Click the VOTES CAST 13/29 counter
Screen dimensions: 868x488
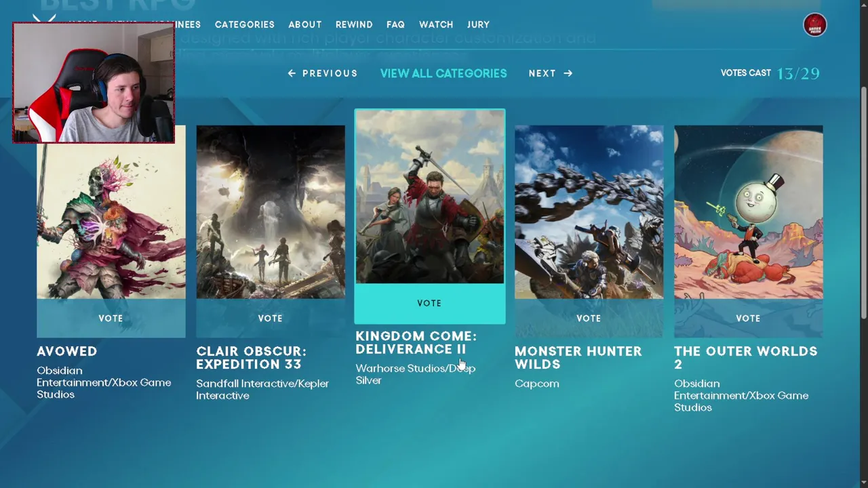click(770, 73)
